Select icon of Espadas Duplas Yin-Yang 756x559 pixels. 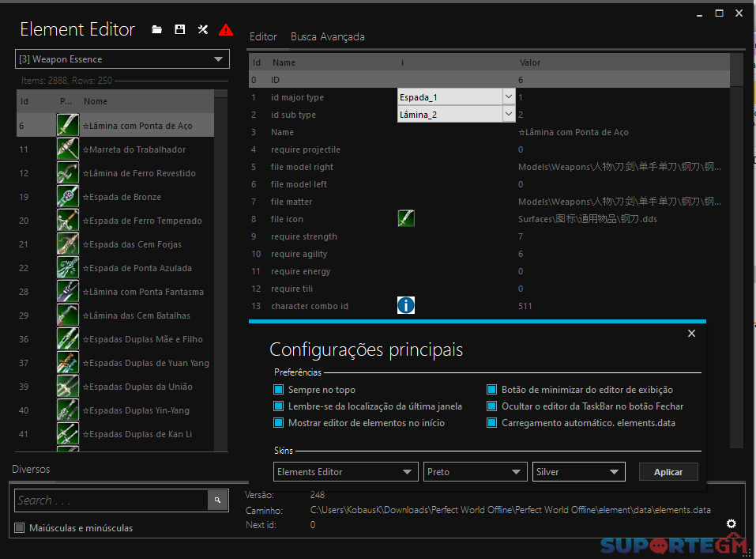pyautogui.click(x=67, y=410)
